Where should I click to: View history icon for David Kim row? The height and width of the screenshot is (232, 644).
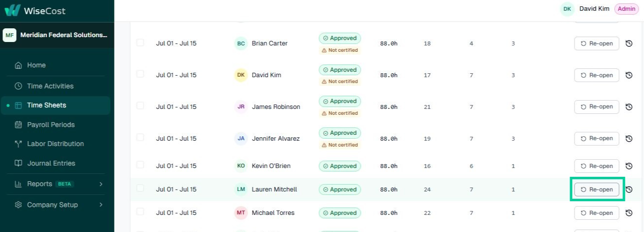629,75
